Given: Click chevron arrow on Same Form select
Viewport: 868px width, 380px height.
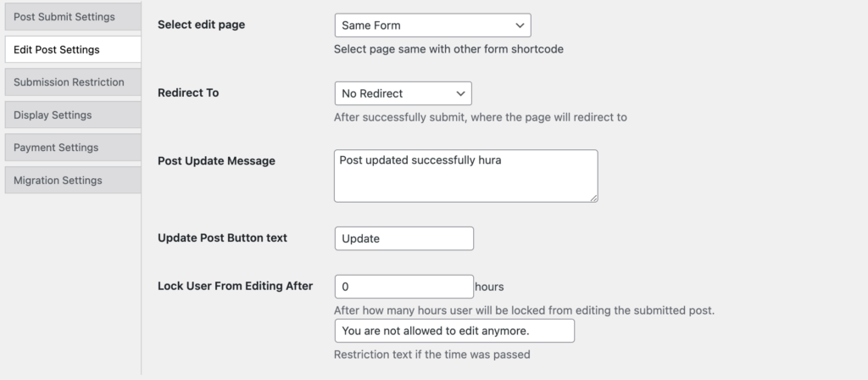Looking at the screenshot, I should click(520, 25).
